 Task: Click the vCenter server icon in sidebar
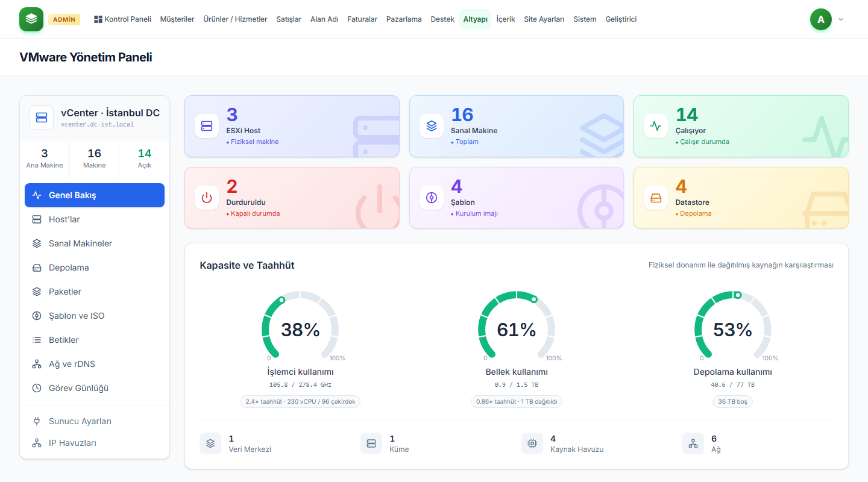42,117
